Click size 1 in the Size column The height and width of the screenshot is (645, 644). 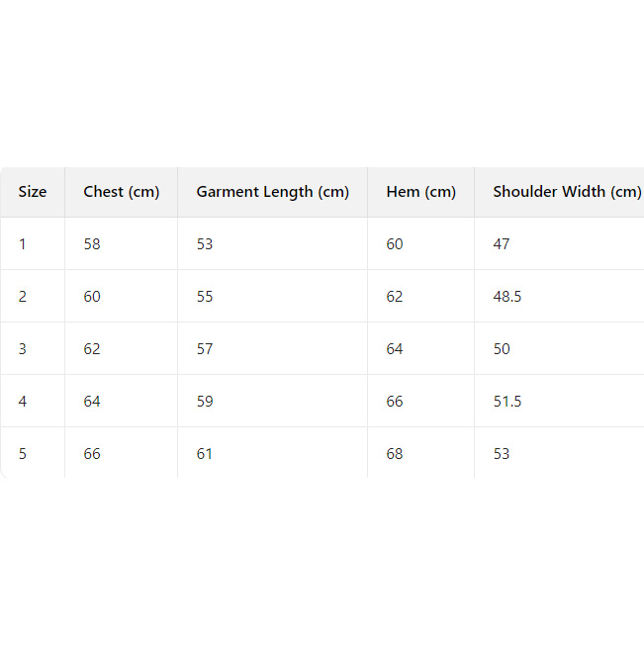pos(23,244)
